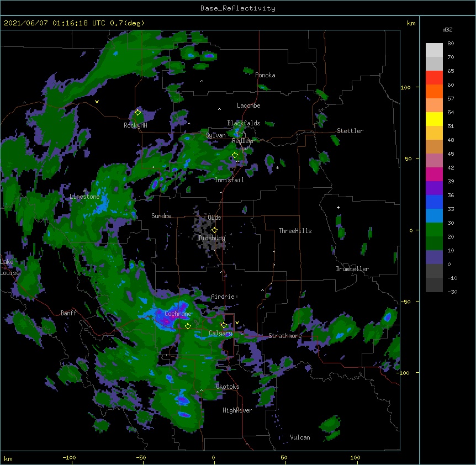Click the Limestone label on the map
This screenshot has width=476, height=465.
[84, 197]
